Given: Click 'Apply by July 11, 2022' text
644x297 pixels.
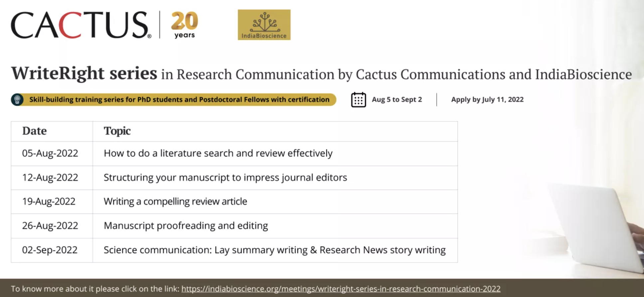Looking at the screenshot, I should pos(487,100).
